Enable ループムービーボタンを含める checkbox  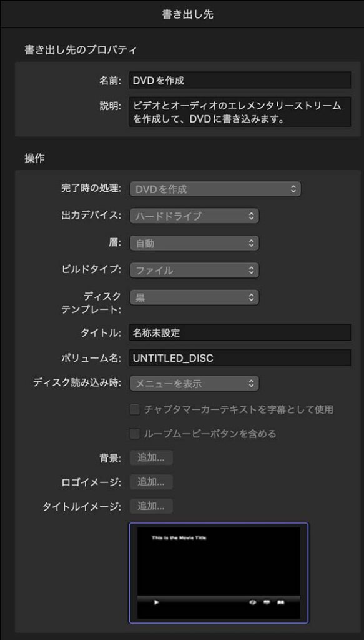point(134,434)
